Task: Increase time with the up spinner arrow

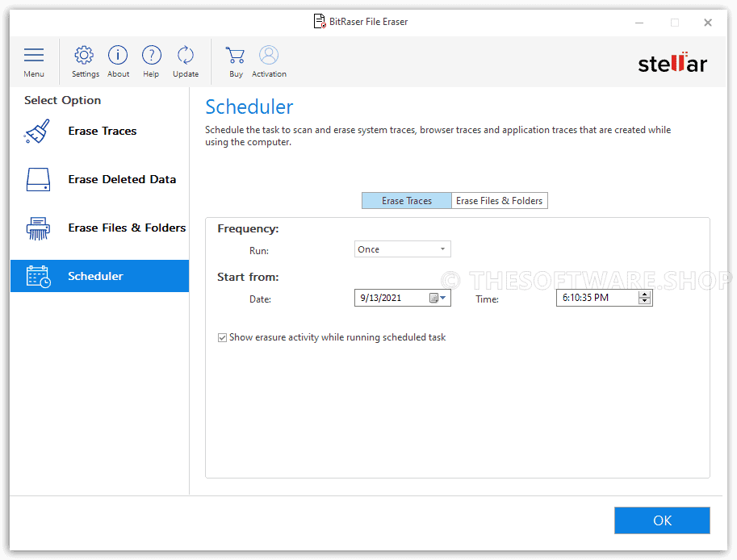Action: [x=645, y=294]
